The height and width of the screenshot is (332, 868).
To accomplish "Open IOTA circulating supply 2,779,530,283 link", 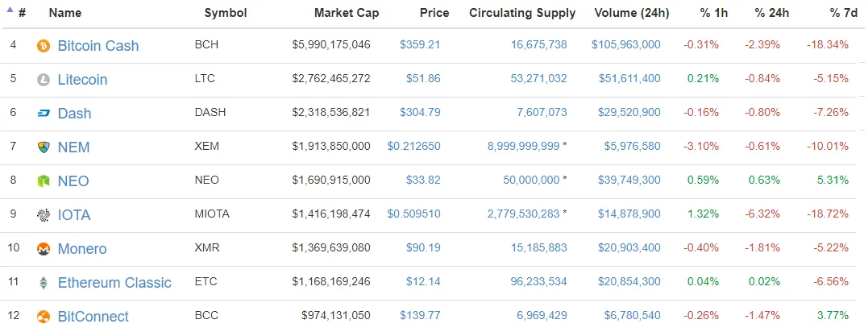I will (x=524, y=214).
